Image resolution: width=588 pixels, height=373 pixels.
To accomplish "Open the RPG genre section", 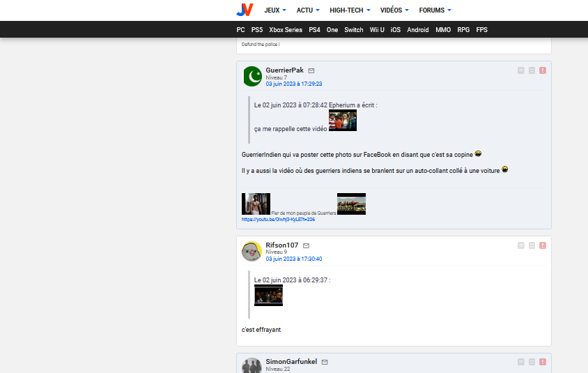I will coord(463,30).
